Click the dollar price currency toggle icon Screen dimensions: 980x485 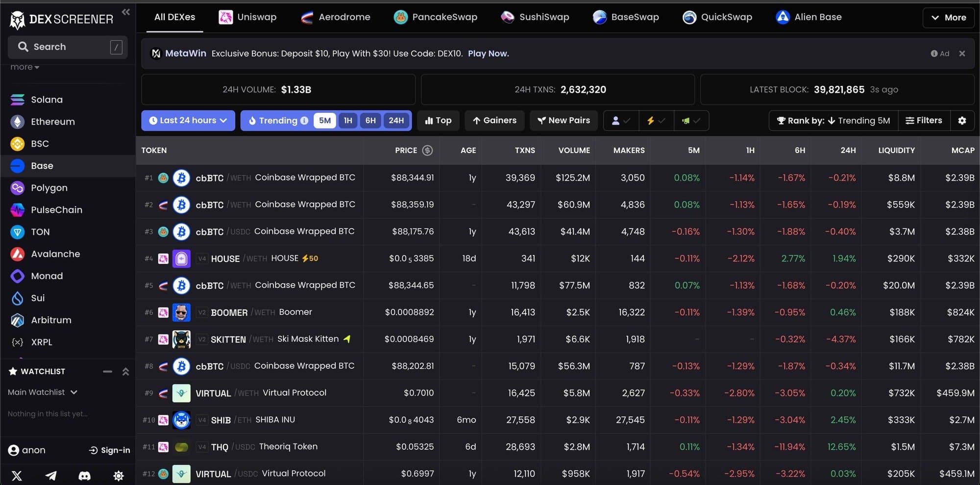coord(427,151)
